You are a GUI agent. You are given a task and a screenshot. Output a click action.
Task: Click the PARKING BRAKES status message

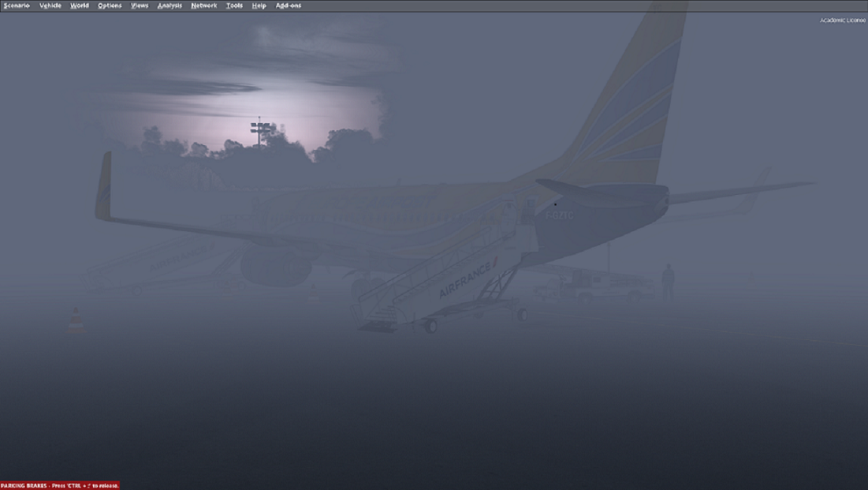click(x=60, y=485)
